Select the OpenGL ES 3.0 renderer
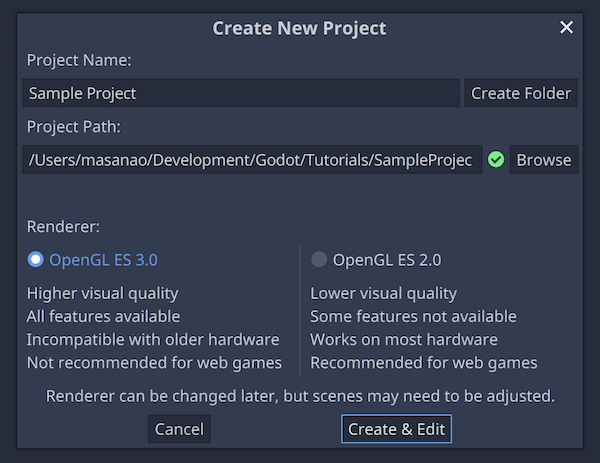This screenshot has height=463, width=600. pos(92,260)
